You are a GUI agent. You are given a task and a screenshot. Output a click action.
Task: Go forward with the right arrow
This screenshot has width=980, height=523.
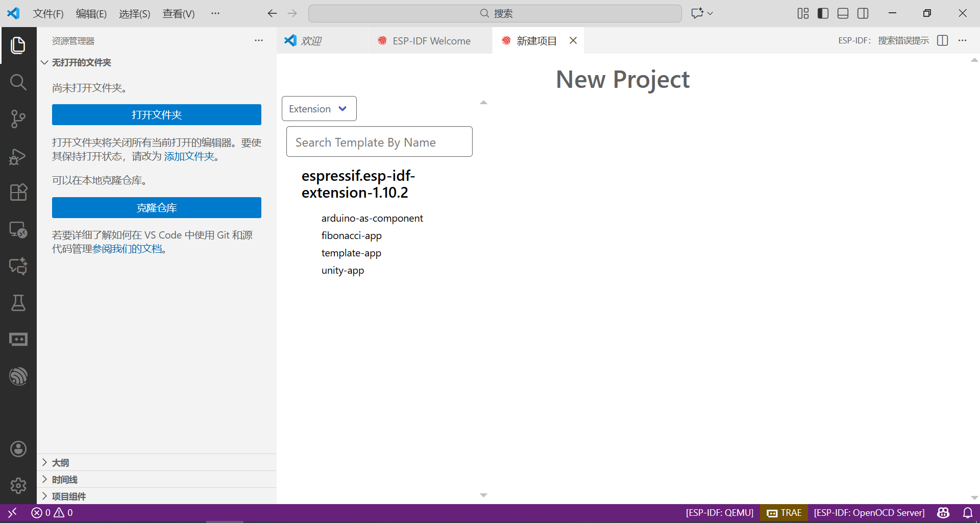[292, 13]
